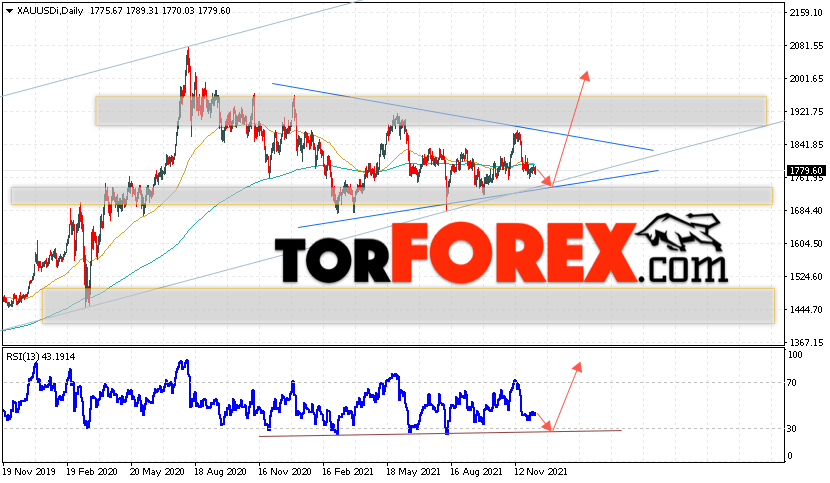Select the 19 Feb 2020 date label
Image resolution: width=830 pixels, height=483 pixels.
coord(92,471)
